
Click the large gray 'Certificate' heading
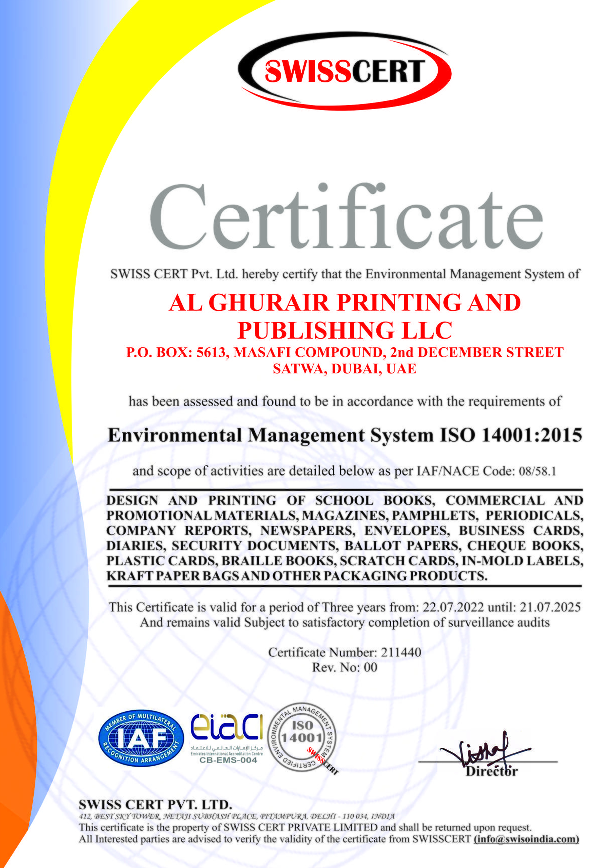346,216
